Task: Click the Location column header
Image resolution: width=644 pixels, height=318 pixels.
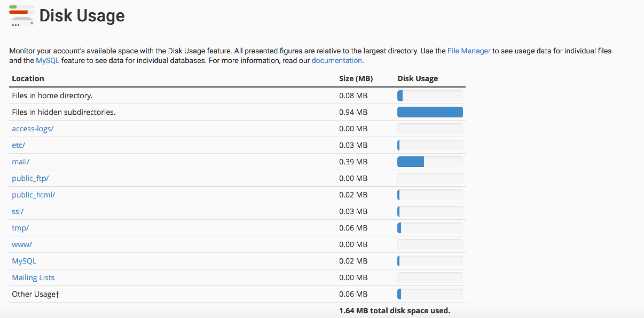Action: [28, 78]
